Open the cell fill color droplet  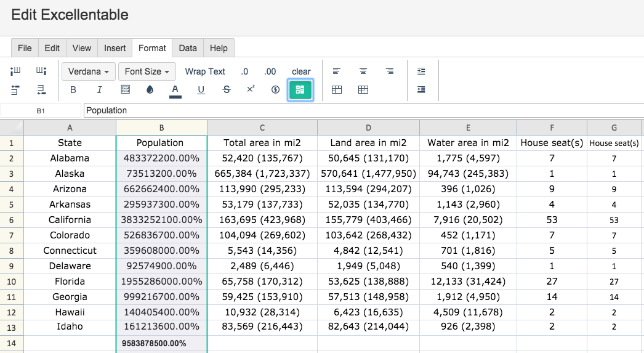pyautogui.click(x=150, y=89)
